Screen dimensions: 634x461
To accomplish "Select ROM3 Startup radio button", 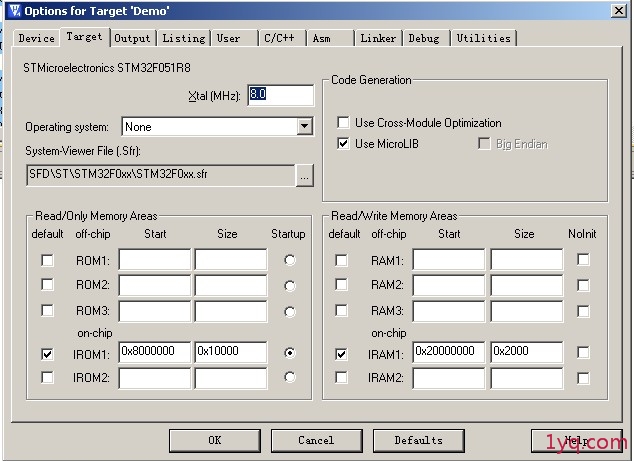I will (x=290, y=312).
